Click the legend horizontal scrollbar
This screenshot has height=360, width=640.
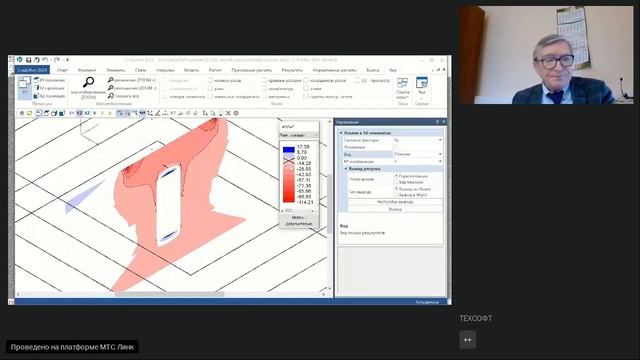[298, 211]
